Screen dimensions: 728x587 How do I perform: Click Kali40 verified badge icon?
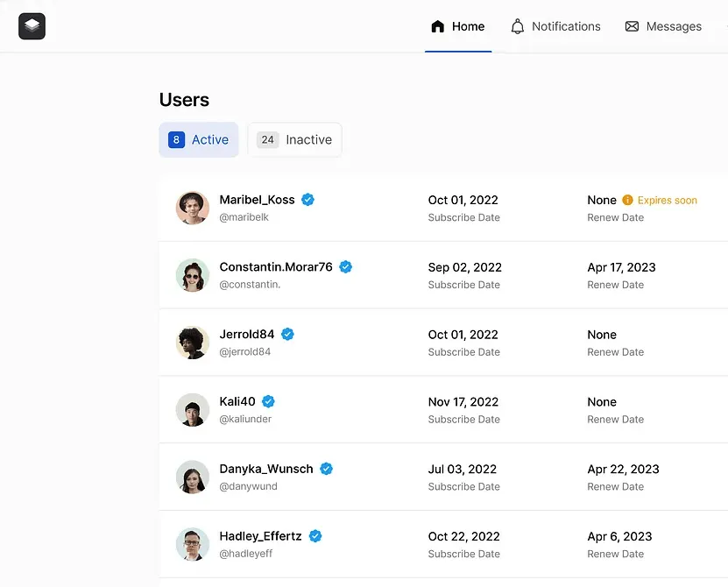pos(268,402)
